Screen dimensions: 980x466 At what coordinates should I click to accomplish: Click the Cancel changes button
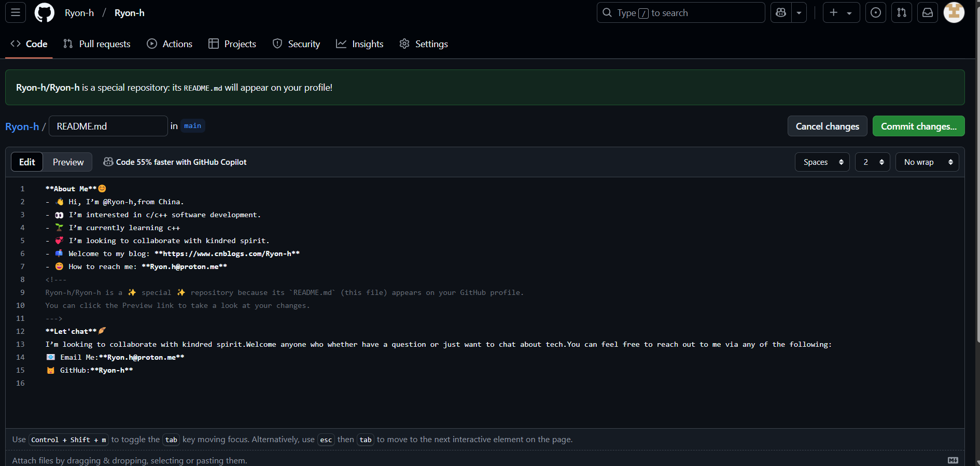pos(827,126)
